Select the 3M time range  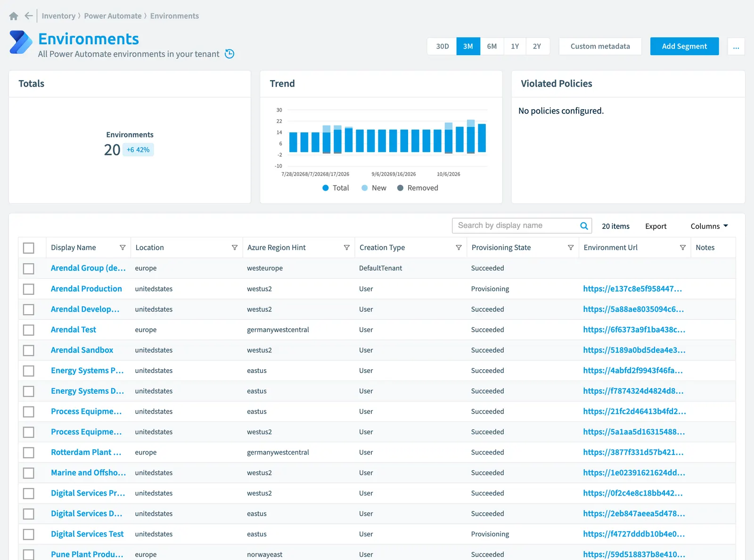(468, 47)
